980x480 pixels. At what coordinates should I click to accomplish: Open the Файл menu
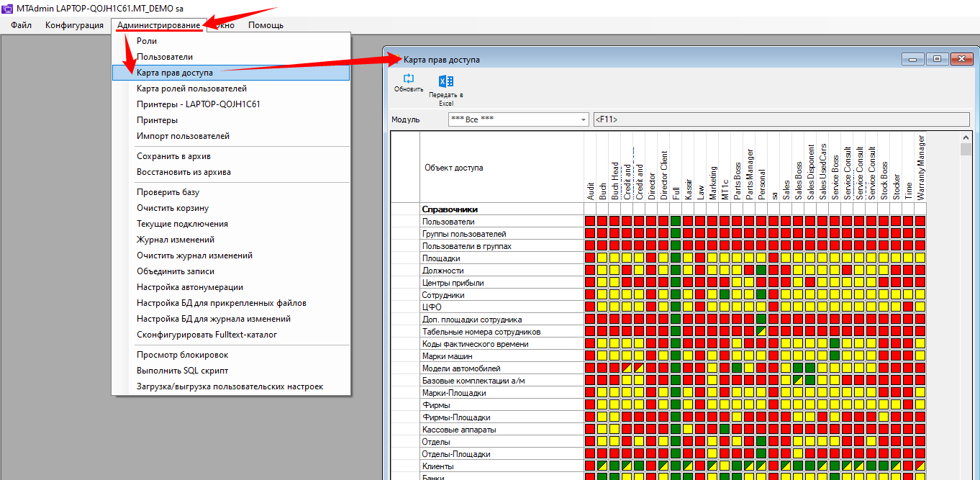click(x=21, y=25)
